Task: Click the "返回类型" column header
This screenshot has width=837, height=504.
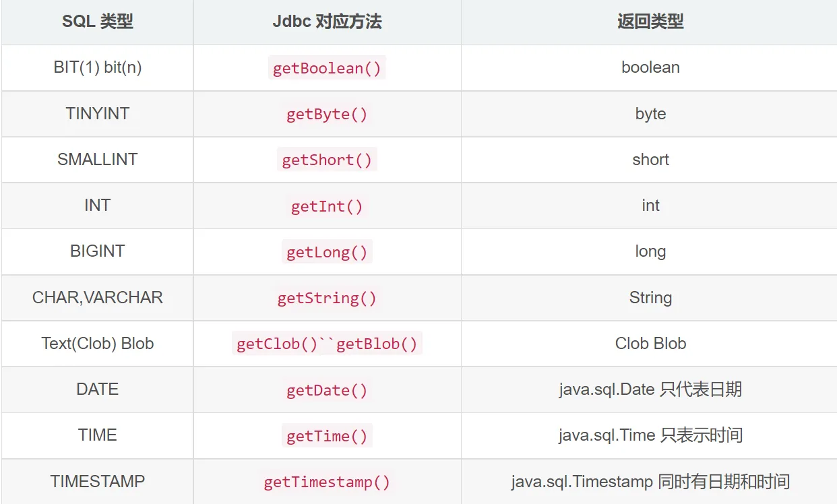Action: (650, 22)
